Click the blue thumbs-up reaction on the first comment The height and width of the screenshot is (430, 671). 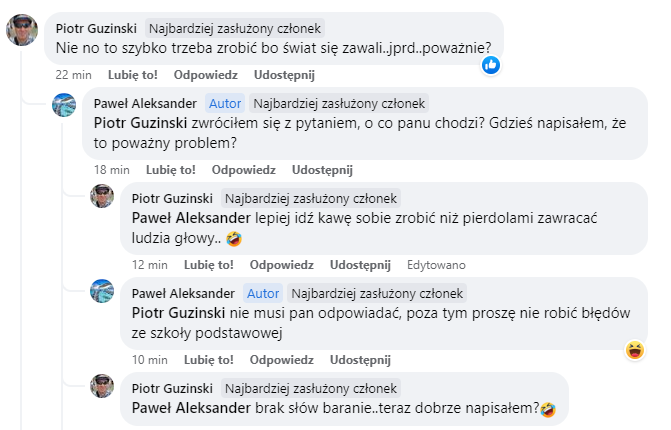coord(491,65)
